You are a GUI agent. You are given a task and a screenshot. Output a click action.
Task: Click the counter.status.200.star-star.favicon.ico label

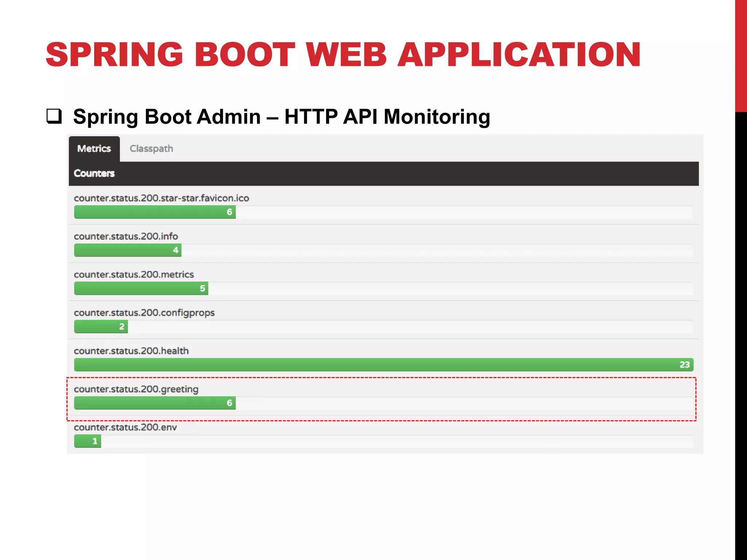tap(161, 198)
